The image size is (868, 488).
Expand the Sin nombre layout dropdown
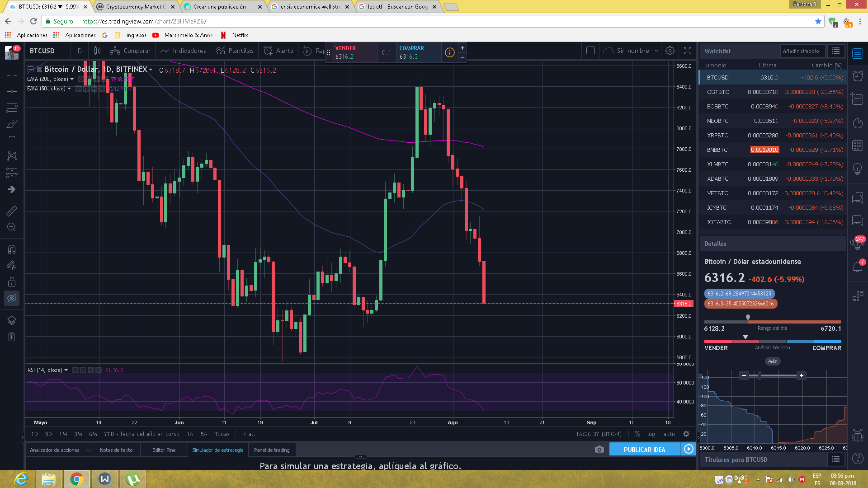click(x=656, y=51)
